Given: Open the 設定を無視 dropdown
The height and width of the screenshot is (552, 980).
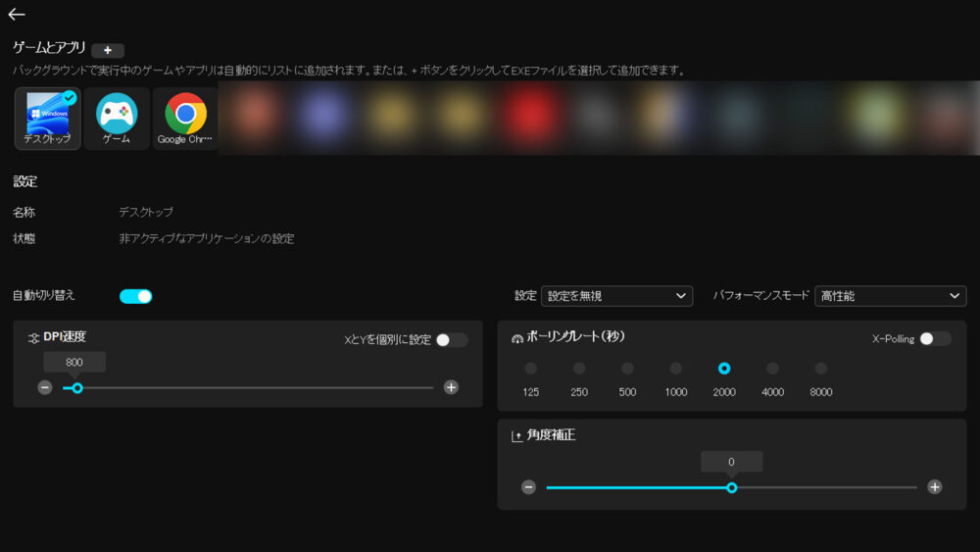Looking at the screenshot, I should pyautogui.click(x=616, y=296).
